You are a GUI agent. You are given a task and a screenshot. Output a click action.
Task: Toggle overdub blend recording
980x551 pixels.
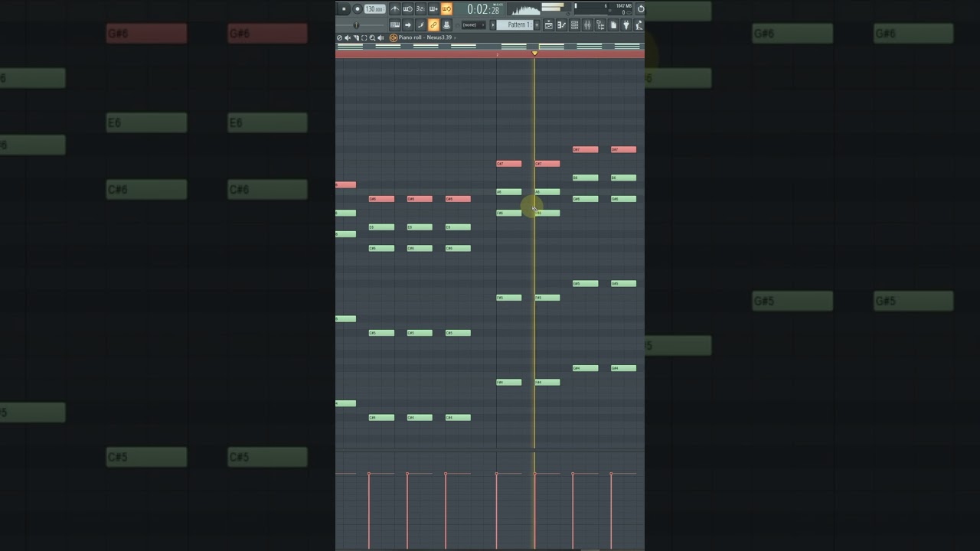[x=433, y=9]
